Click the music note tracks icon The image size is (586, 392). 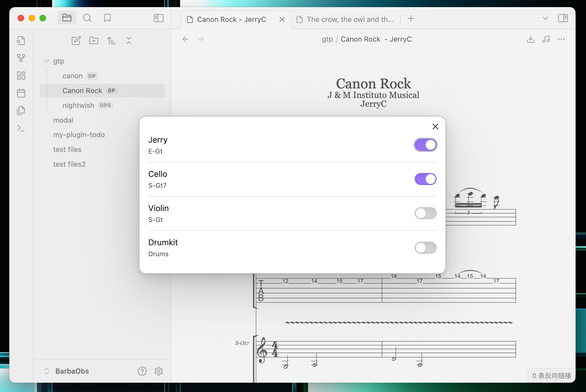pos(546,39)
